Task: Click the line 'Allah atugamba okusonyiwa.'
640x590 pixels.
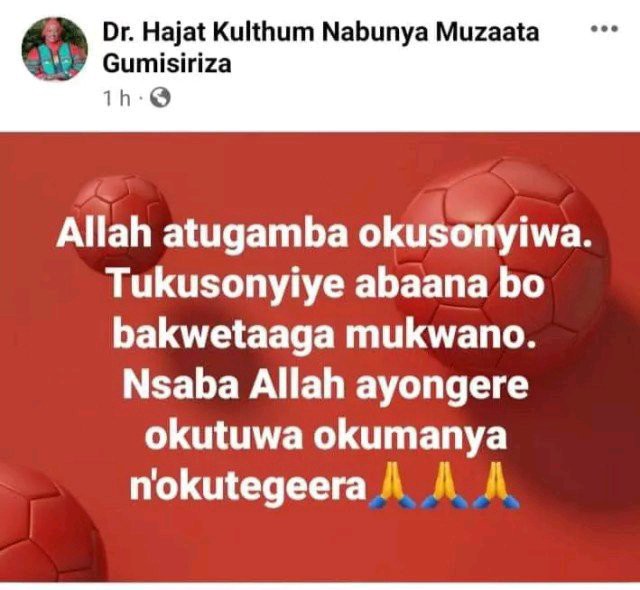Action: 323,237
